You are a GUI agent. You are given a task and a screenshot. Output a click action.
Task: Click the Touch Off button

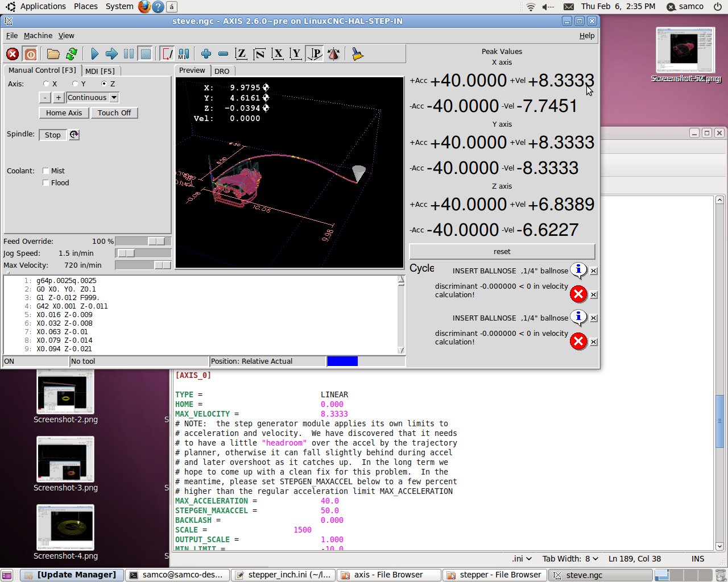[114, 113]
